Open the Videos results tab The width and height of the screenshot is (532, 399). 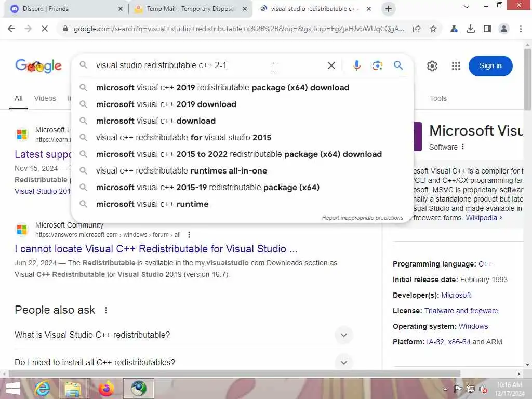pos(45,98)
